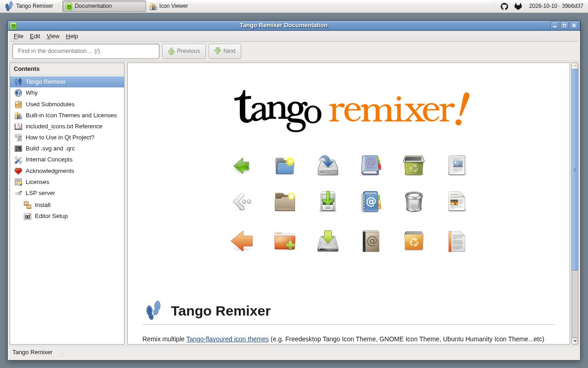588x368 pixels.
Task: Open the File menu
Action: point(18,36)
